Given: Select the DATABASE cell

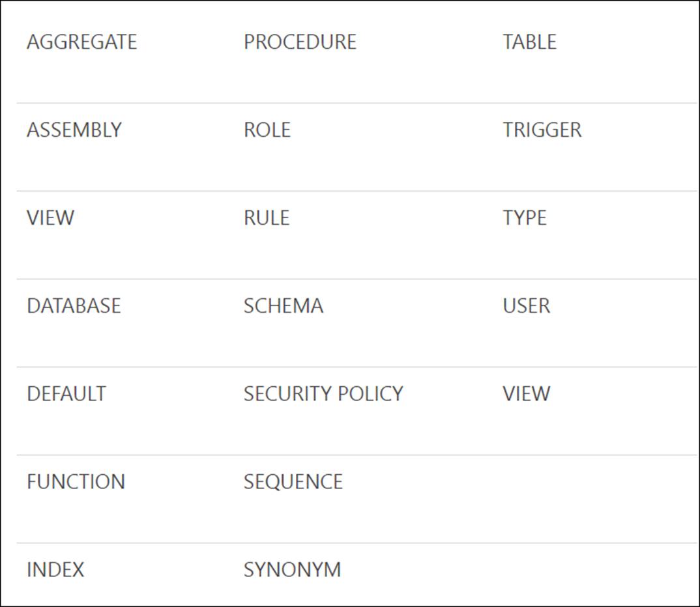Looking at the screenshot, I should click(74, 306).
